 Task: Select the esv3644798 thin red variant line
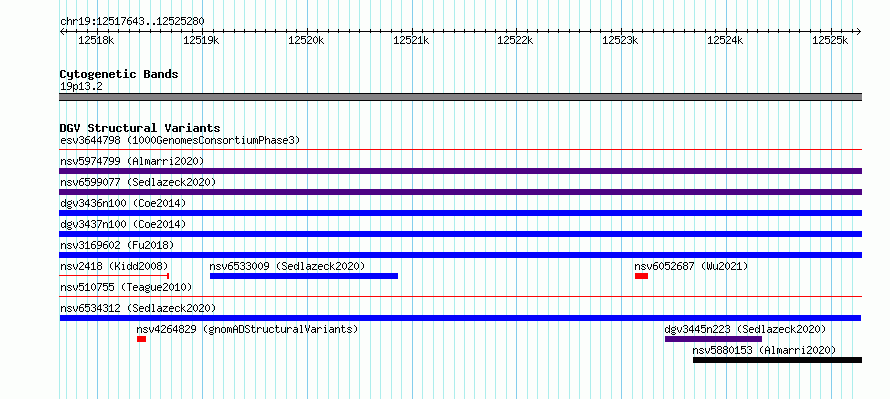[460, 150]
